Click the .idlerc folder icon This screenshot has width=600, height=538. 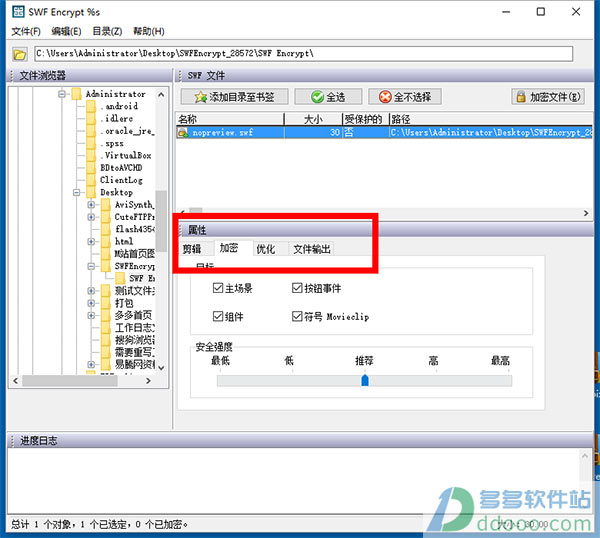pyautogui.click(x=91, y=119)
